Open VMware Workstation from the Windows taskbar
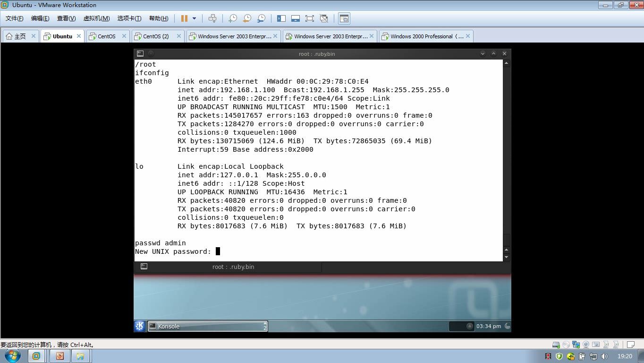The image size is (644, 363). (x=36, y=356)
